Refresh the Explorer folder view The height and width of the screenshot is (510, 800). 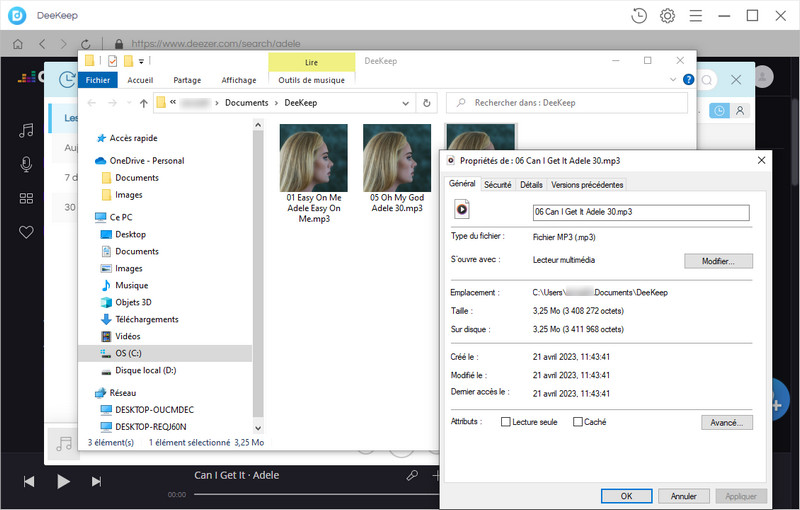(427, 103)
